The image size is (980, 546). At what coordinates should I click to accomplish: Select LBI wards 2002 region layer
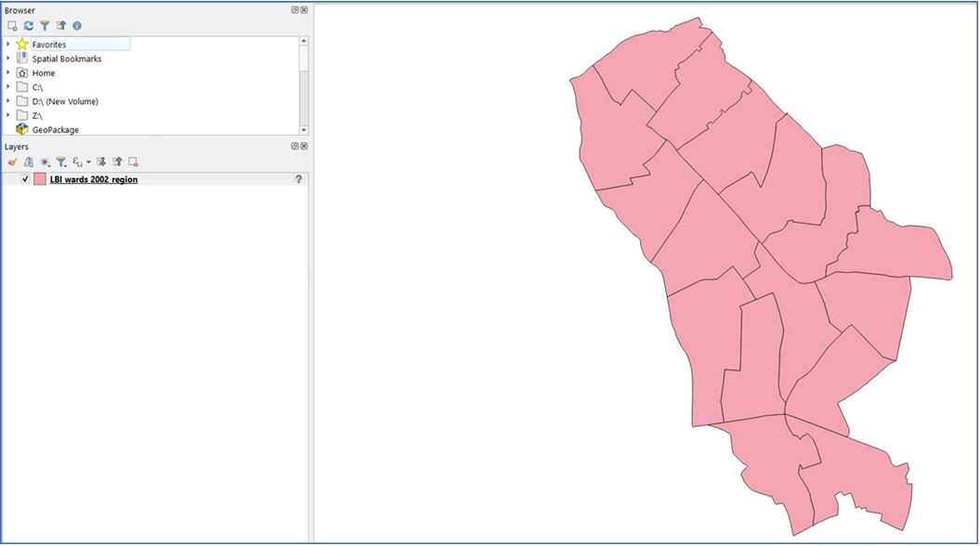click(x=94, y=179)
